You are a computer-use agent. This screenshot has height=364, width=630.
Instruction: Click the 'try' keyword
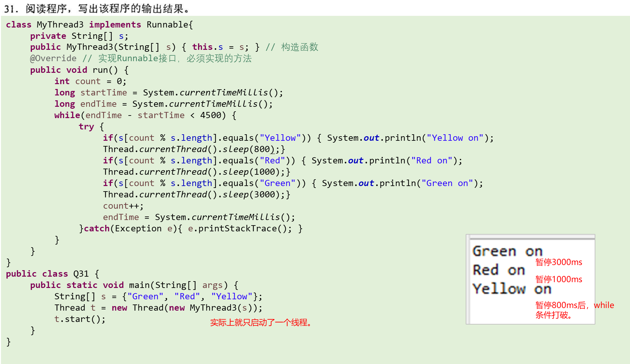tap(86, 127)
